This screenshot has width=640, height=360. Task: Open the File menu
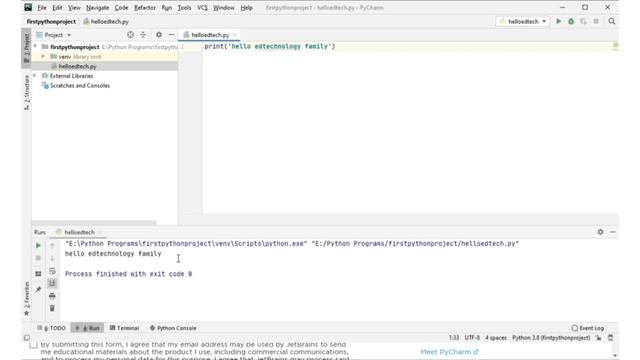pos(42,7)
